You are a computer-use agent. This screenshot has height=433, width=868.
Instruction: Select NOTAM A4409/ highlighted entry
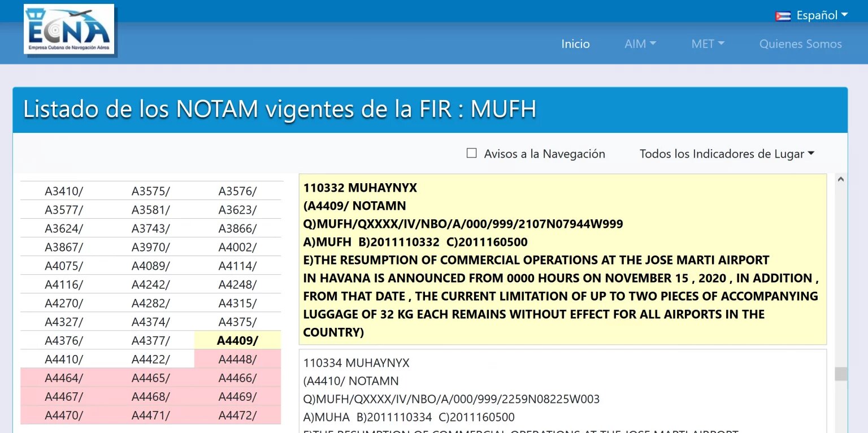click(x=237, y=340)
